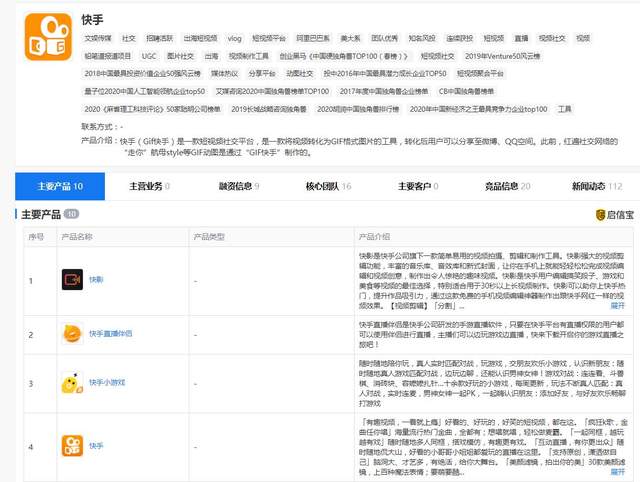The width and height of the screenshot is (640, 482).
Task: Open the 快手小游戏 product link
Action: click(x=107, y=383)
